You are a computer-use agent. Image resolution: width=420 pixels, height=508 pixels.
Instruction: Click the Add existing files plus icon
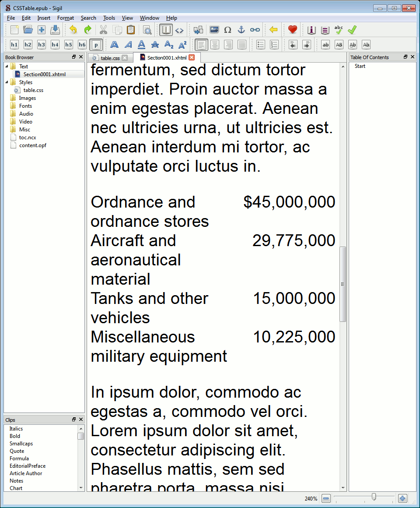[x=42, y=30]
